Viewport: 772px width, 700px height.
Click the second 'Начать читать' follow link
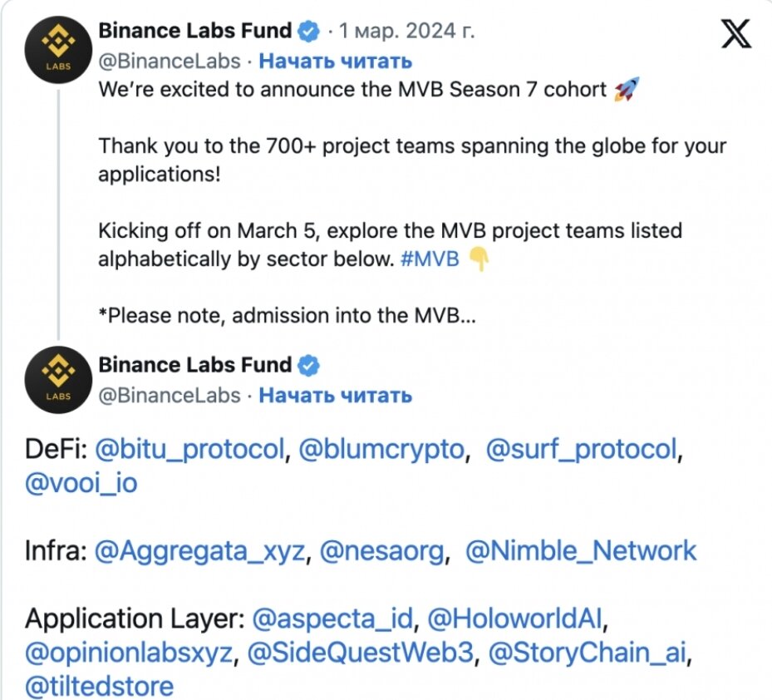[x=335, y=396]
